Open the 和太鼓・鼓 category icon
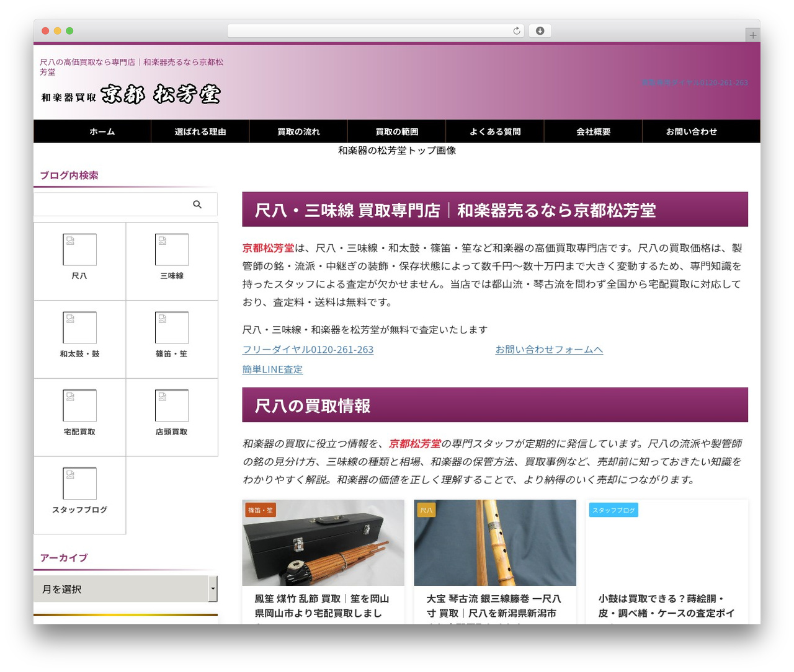 [x=79, y=328]
